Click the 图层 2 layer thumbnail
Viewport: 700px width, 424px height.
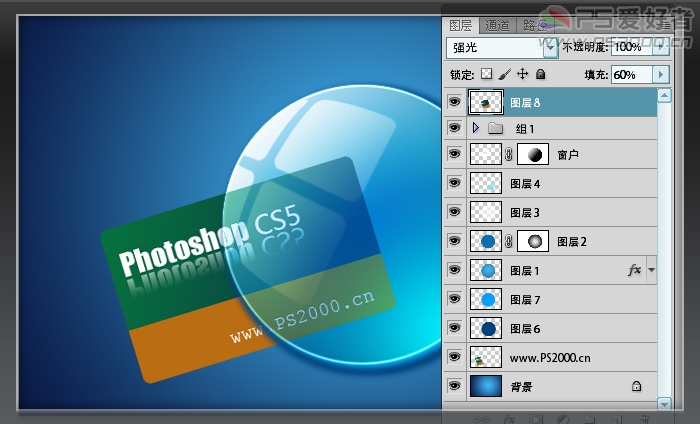tap(486, 241)
